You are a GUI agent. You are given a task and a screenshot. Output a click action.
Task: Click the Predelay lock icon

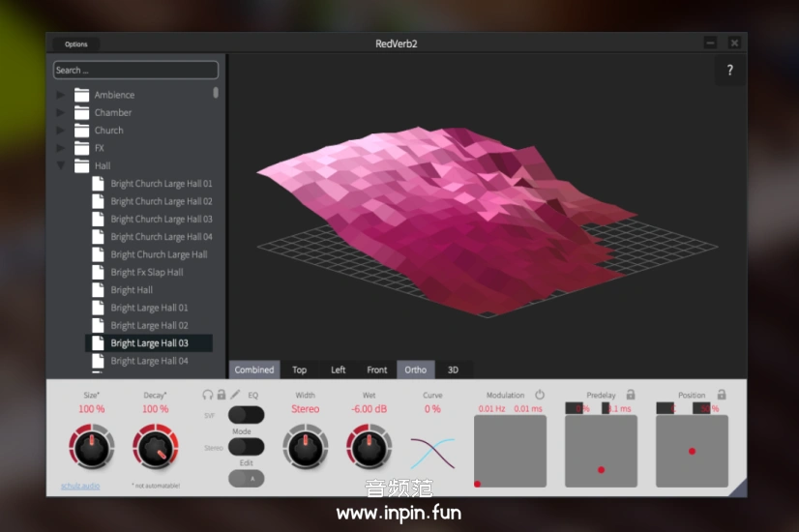click(x=631, y=395)
